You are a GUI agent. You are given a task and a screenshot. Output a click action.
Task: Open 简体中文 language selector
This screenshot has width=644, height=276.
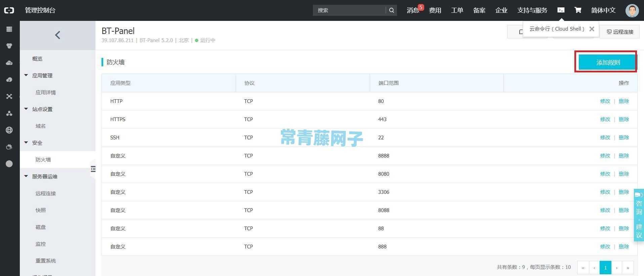603,10
